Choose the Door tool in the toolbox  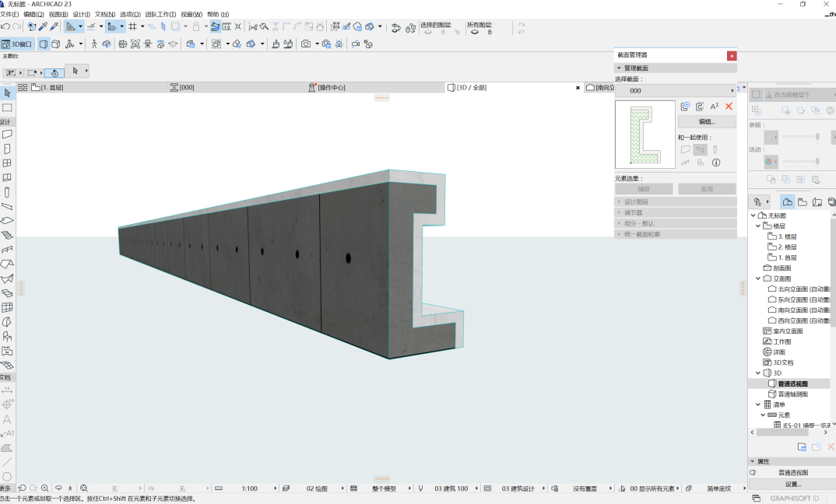(7, 149)
